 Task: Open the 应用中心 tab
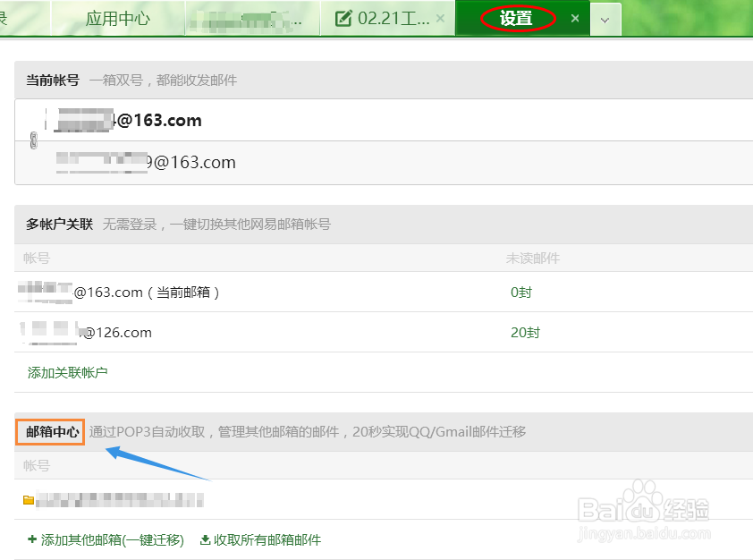tap(118, 18)
